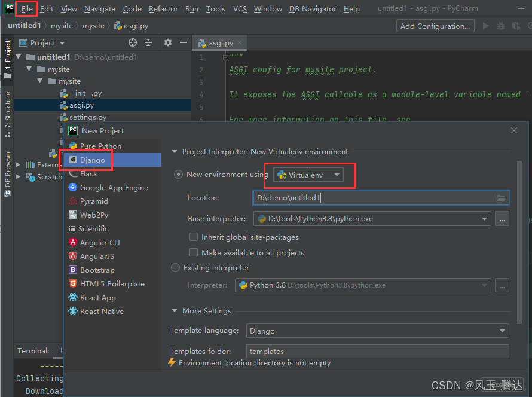Enable Inherit global site-packages checkbox
This screenshot has width=532, height=397.
[x=194, y=237]
